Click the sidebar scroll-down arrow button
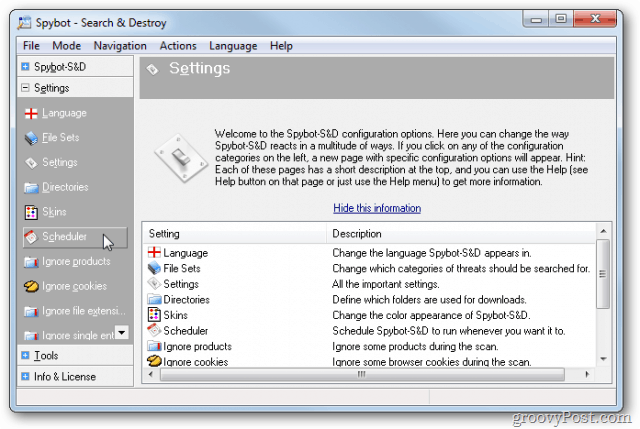The width and height of the screenshot is (640, 429). pos(122,332)
